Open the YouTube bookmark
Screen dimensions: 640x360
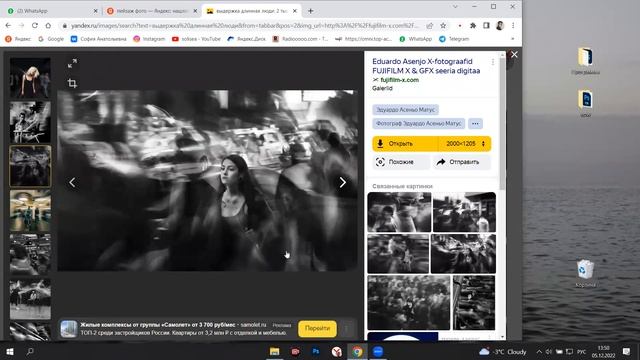196,39
